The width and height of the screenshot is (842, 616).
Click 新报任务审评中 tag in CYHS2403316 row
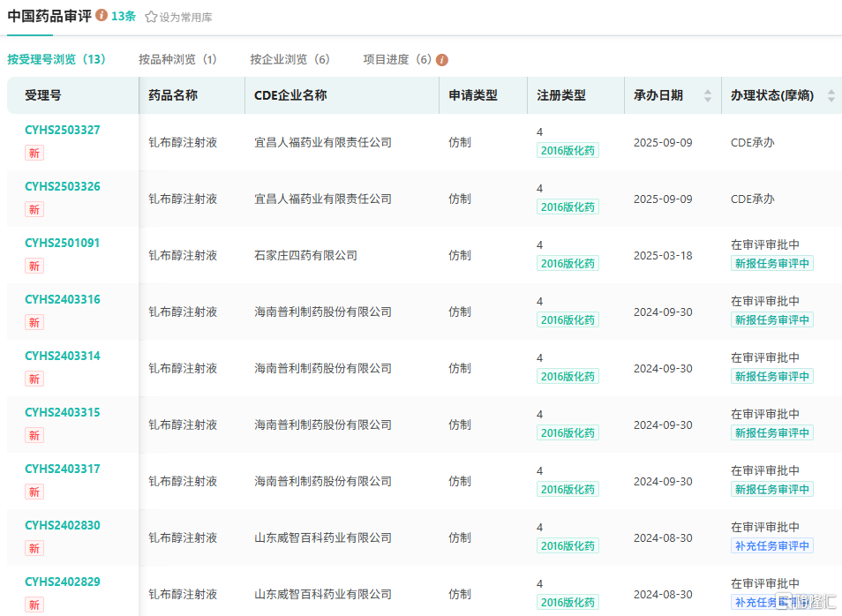771,319
